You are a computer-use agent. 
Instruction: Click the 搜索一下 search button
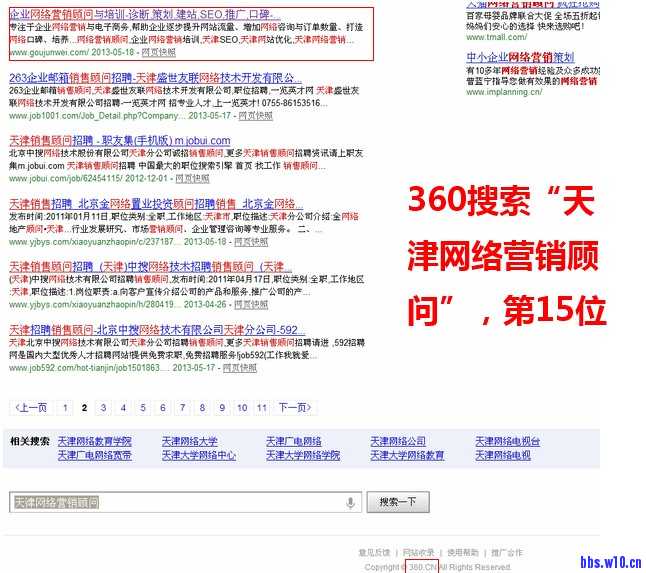pos(397,502)
